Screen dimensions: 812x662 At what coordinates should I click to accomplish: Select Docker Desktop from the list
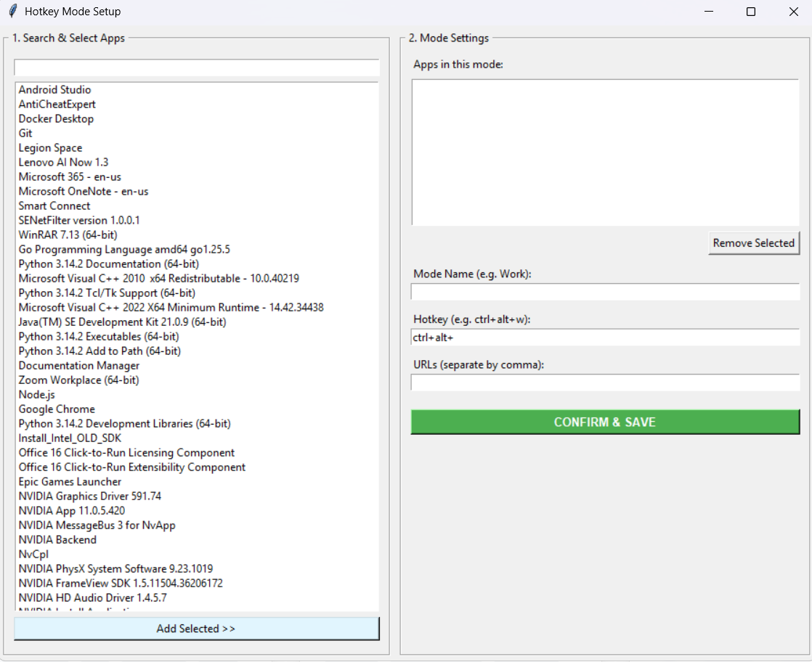pyautogui.click(x=56, y=118)
